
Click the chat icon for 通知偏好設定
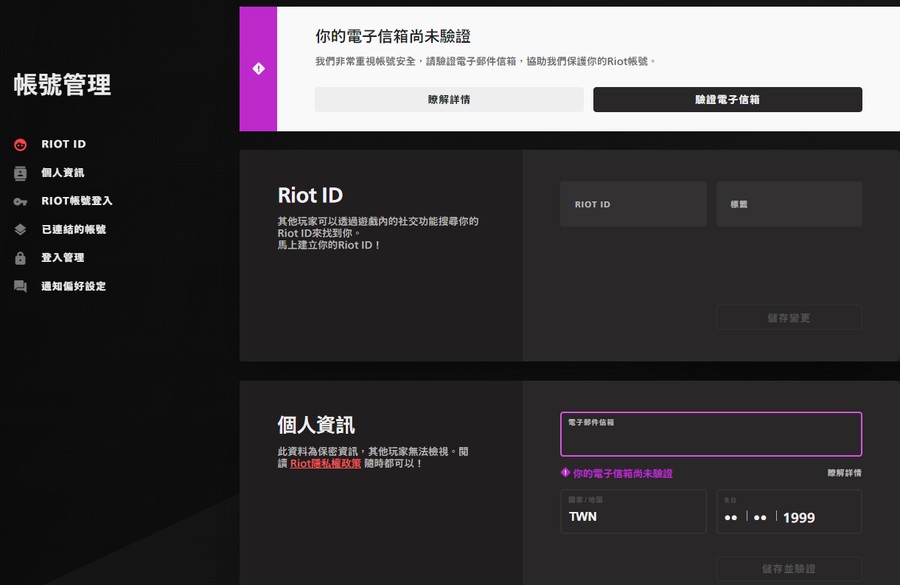[x=20, y=286]
